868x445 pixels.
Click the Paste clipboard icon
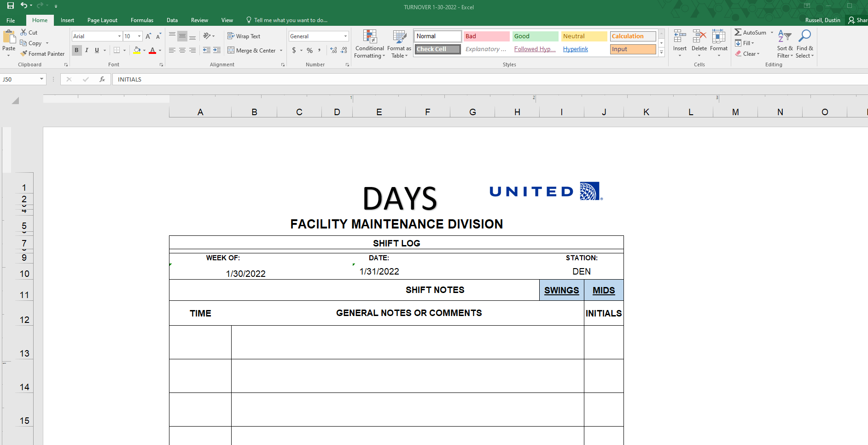[9, 36]
